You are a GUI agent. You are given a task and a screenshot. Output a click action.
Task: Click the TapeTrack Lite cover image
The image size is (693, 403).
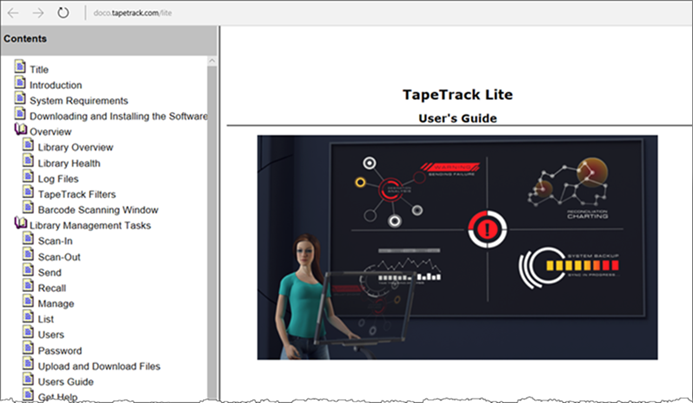click(x=457, y=247)
